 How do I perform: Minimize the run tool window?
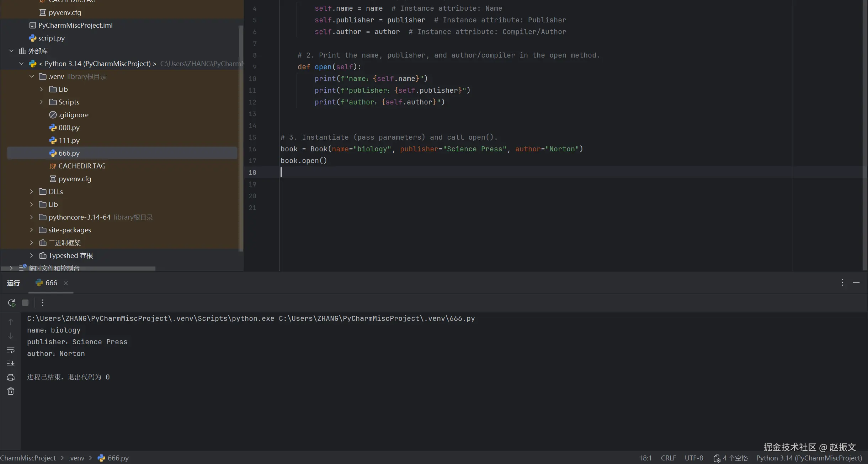(856, 282)
